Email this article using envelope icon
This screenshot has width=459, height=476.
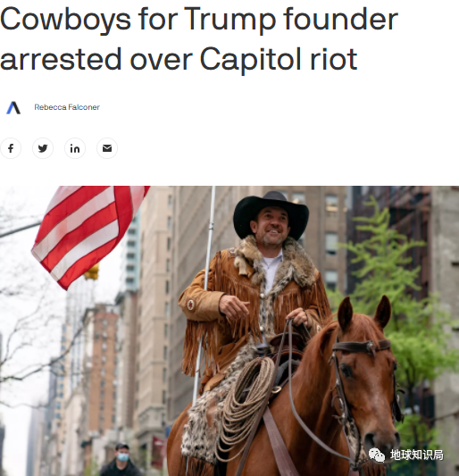107,148
